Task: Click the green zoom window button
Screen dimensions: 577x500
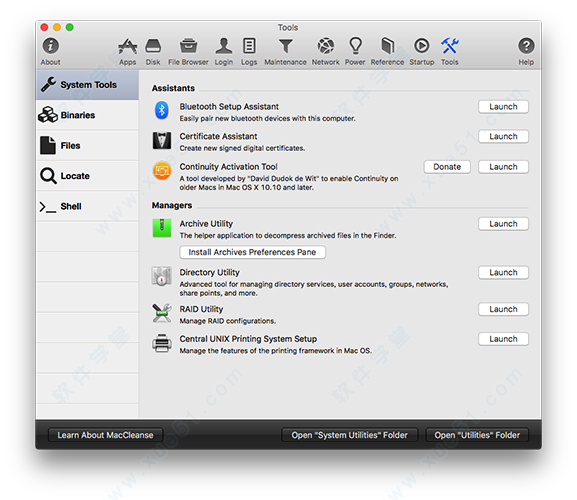Action: (x=70, y=27)
